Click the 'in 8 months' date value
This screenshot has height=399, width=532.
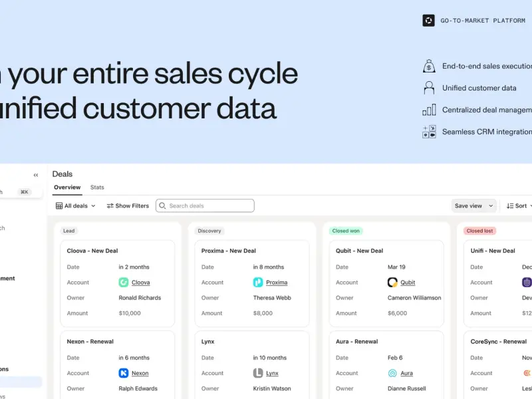(x=269, y=267)
